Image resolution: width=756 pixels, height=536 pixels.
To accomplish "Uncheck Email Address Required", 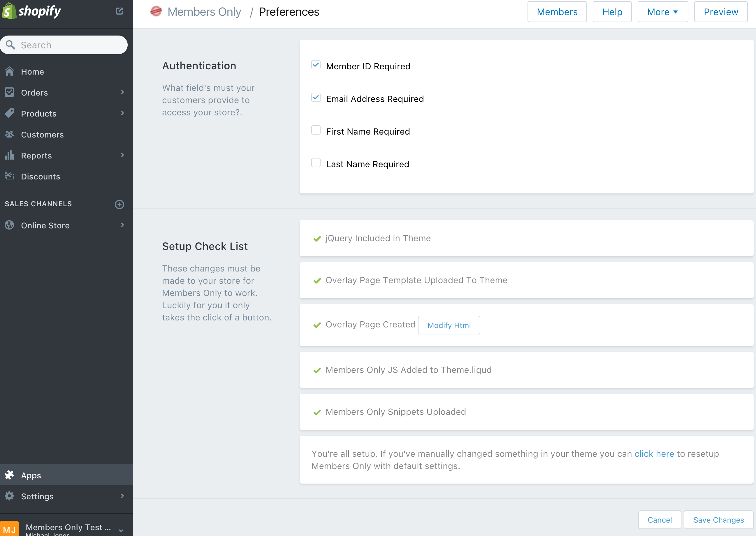I will pyautogui.click(x=316, y=97).
